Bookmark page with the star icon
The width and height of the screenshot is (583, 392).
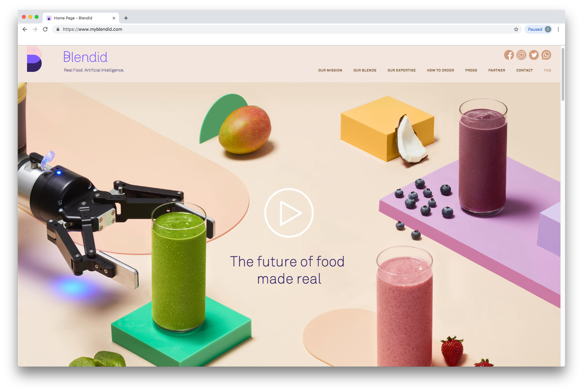[x=516, y=29]
